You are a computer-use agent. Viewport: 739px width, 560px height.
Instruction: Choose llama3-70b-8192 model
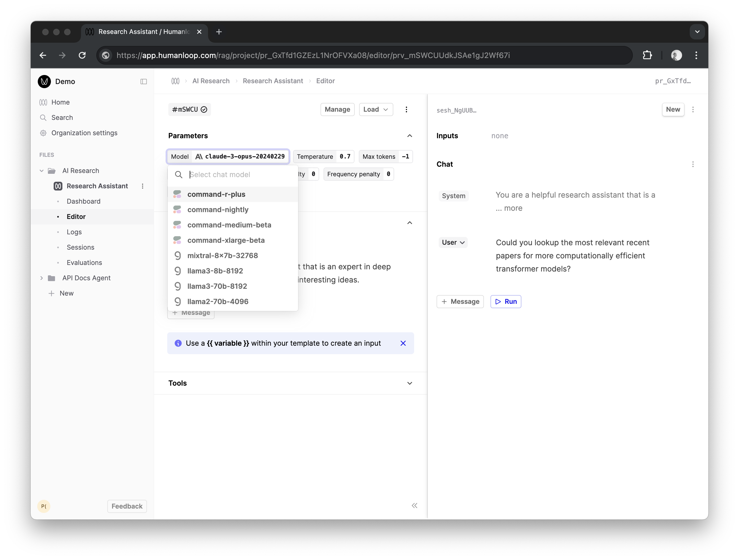click(233, 286)
